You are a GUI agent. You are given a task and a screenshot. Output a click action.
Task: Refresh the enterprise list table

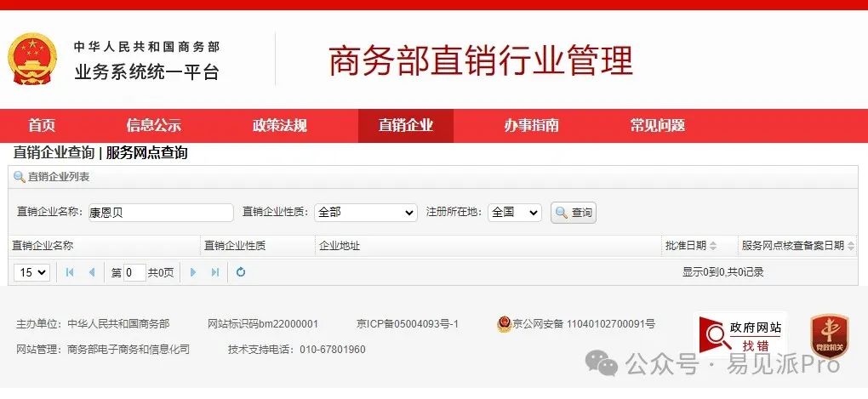pyautogui.click(x=241, y=272)
